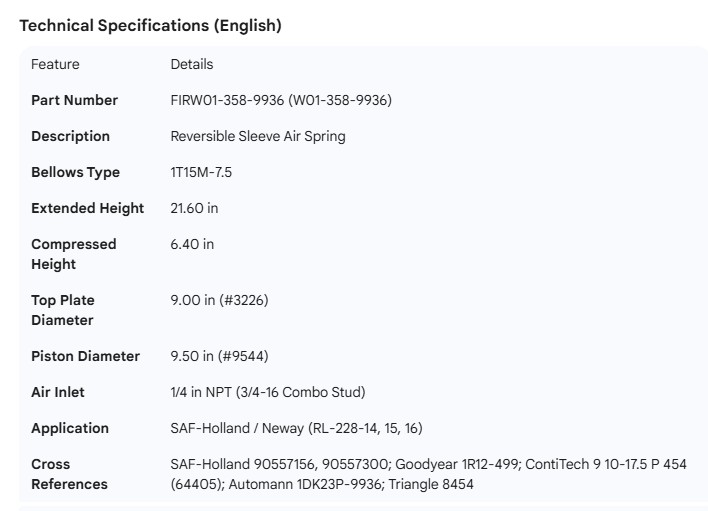Click the Cross References label
The height and width of the screenshot is (511, 708).
click(x=69, y=474)
